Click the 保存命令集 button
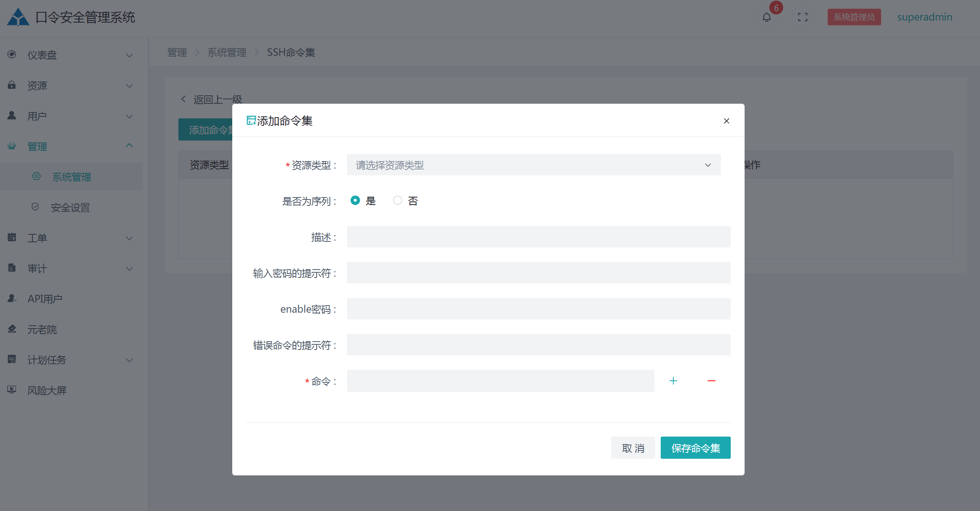980x511 pixels. pyautogui.click(x=695, y=448)
